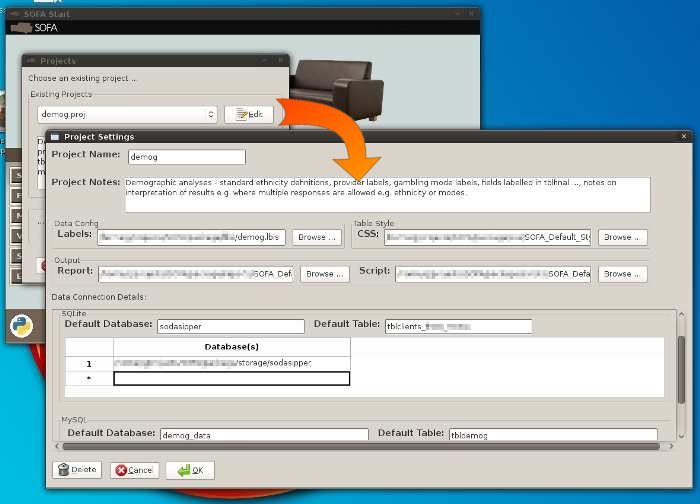This screenshot has height=504, width=700.
Task: Click the Script output path field
Action: 493,274
